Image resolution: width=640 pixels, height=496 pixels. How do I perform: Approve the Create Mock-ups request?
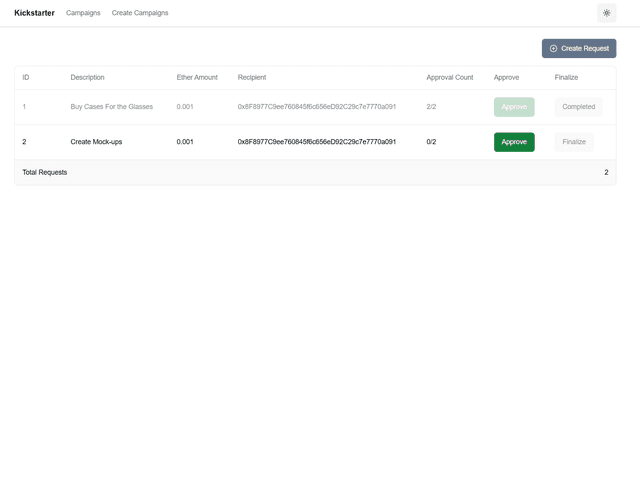point(514,142)
